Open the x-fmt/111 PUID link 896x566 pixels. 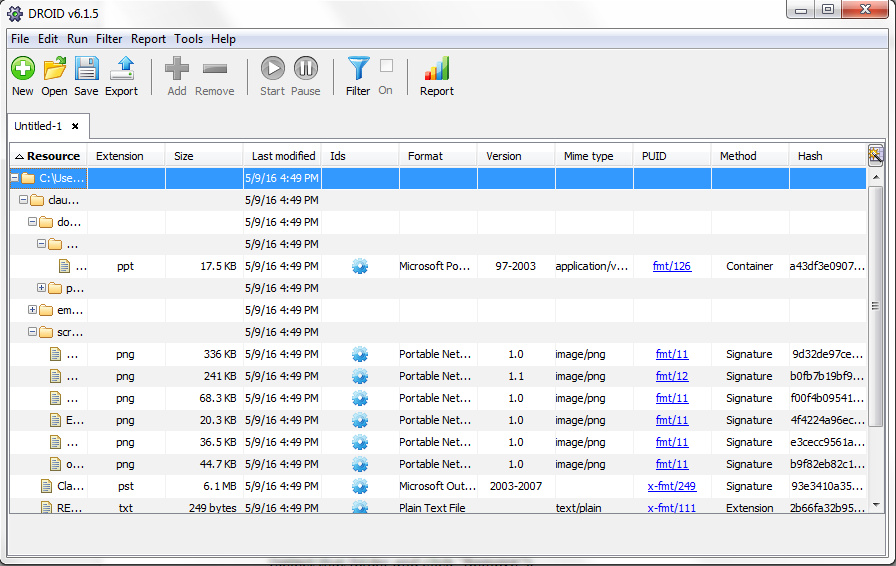coord(671,508)
